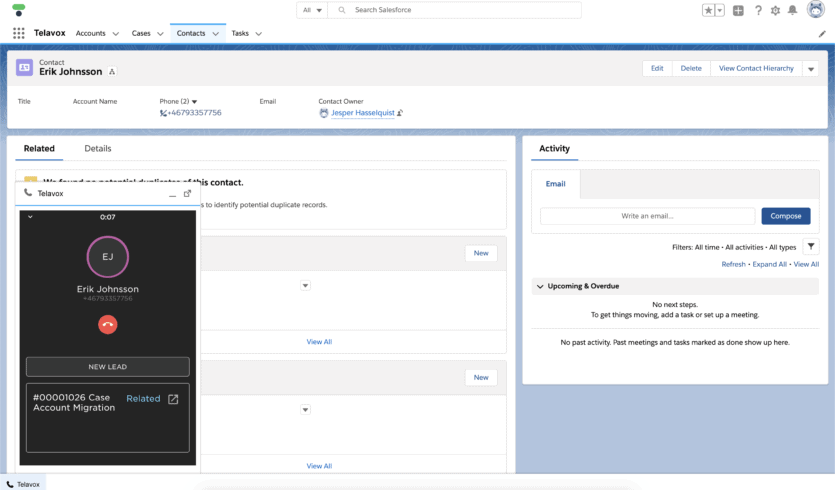Image resolution: width=835 pixels, height=490 pixels.
Task: Hang up the call with red button
Action: 108,324
